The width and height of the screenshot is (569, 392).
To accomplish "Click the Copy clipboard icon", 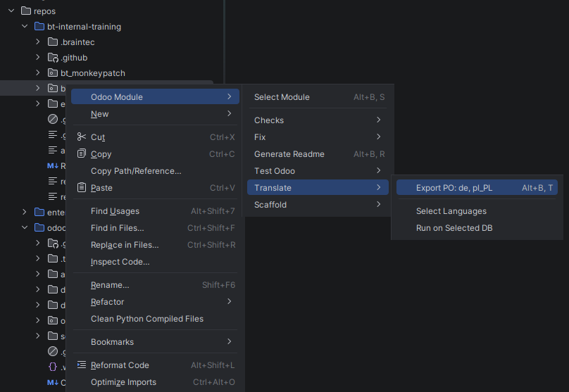I will click(82, 153).
